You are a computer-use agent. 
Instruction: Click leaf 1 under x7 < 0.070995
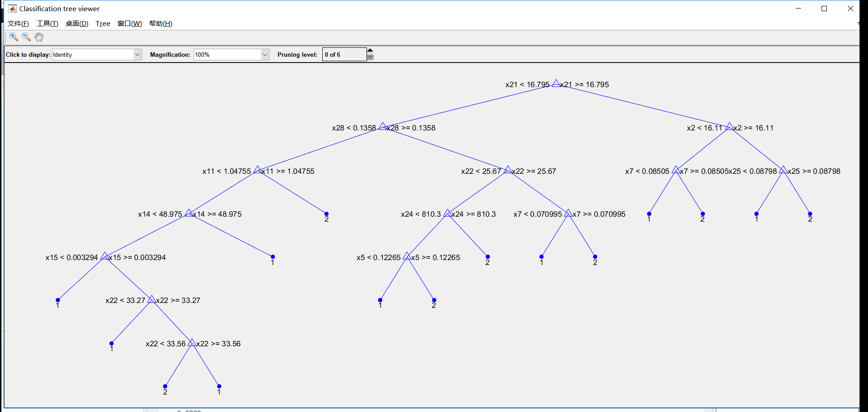click(x=541, y=257)
